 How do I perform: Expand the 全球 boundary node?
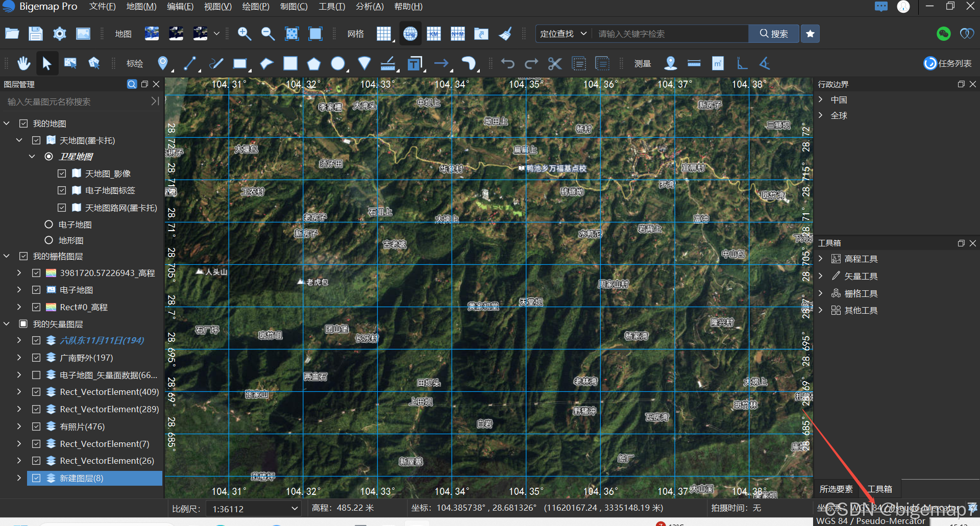click(821, 115)
